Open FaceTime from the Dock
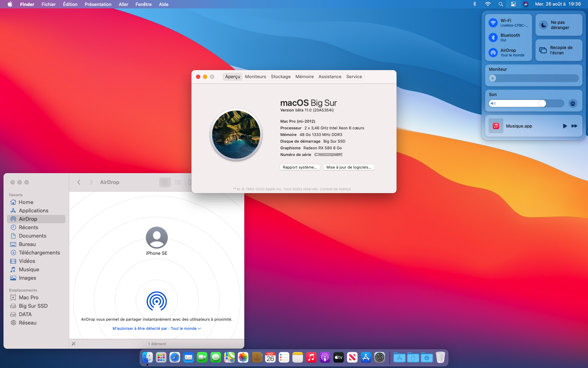Image resolution: width=588 pixels, height=368 pixels. pos(202,357)
